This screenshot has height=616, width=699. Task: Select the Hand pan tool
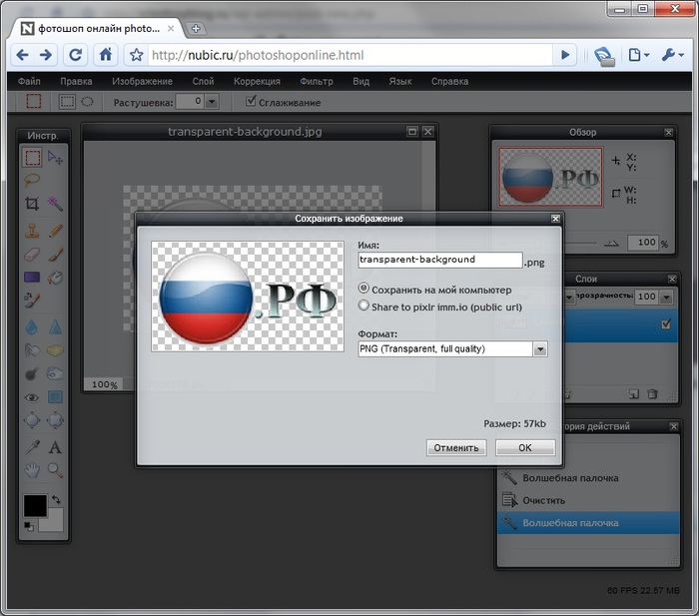32,470
